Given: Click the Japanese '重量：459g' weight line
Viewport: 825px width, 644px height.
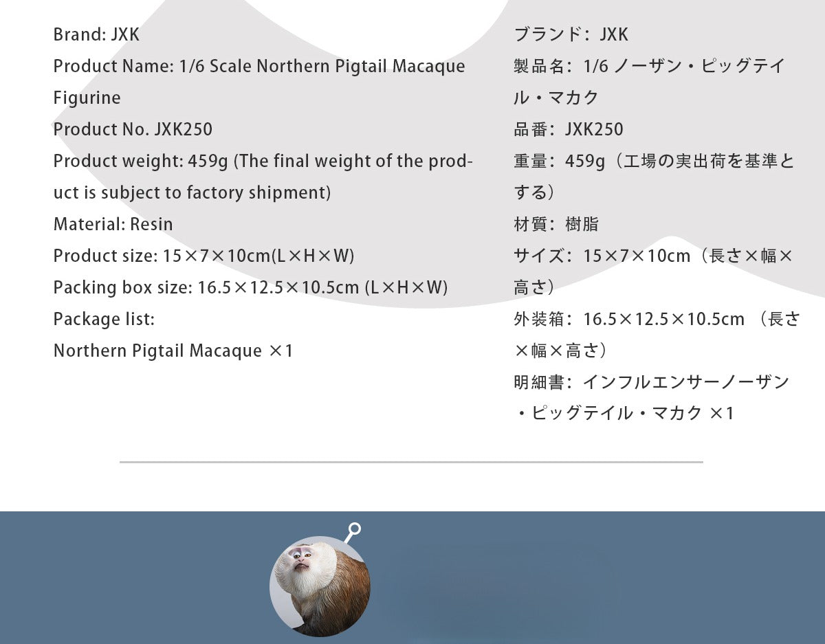Looking at the screenshot, I should click(x=653, y=161).
